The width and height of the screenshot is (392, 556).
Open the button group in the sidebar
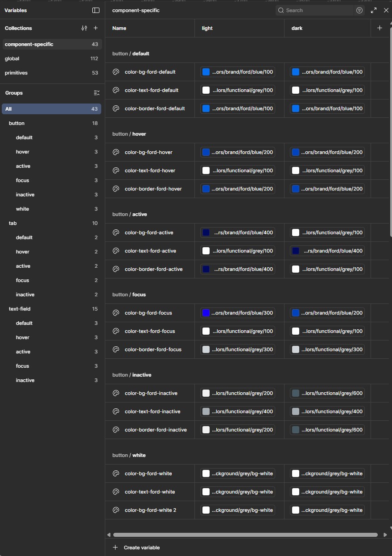(17, 123)
